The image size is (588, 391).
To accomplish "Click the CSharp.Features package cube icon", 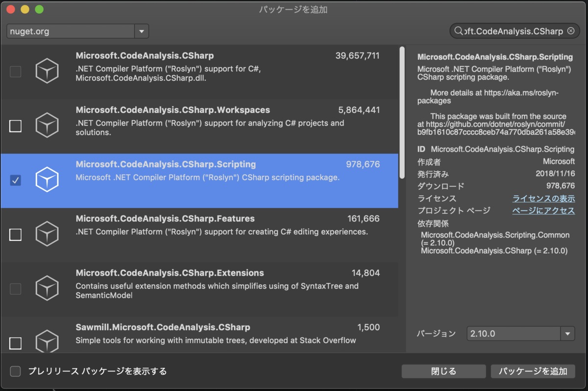I will coord(47,234).
